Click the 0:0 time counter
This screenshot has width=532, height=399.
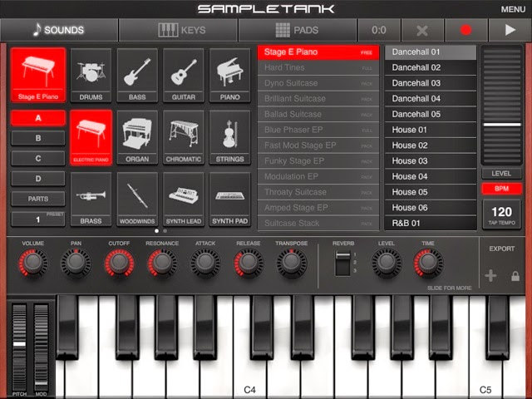coord(379,30)
